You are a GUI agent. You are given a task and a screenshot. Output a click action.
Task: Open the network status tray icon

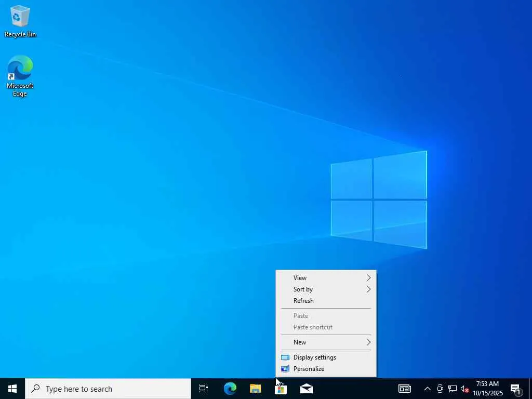pos(453,389)
